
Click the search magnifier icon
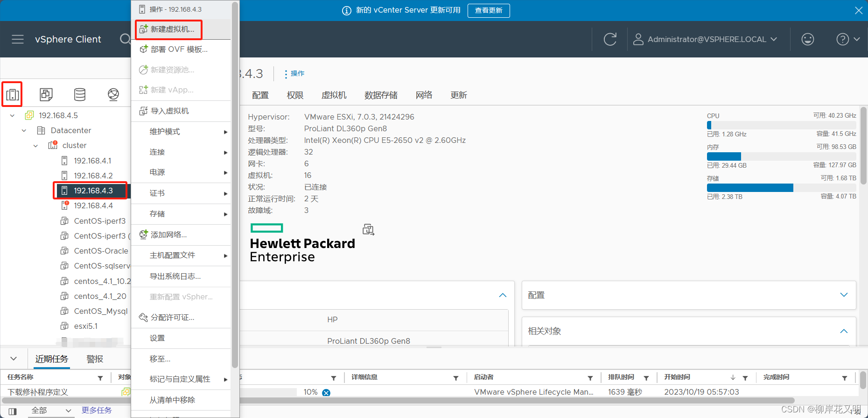[125, 39]
